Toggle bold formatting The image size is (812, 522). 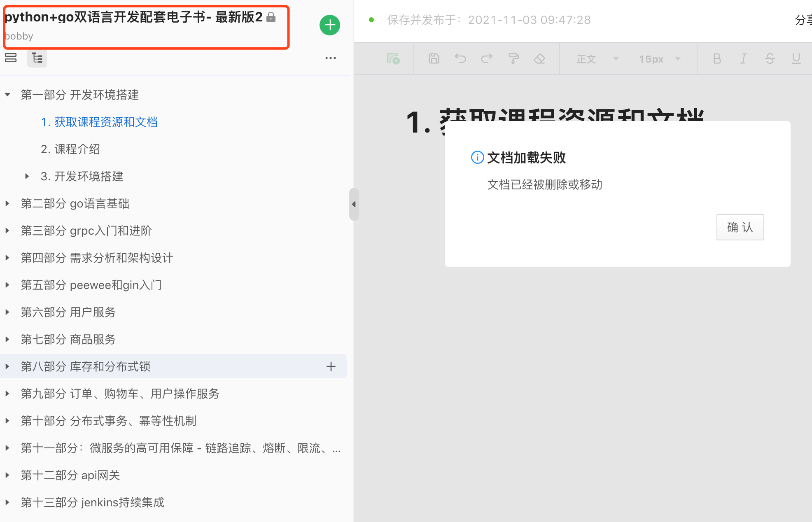(716, 58)
